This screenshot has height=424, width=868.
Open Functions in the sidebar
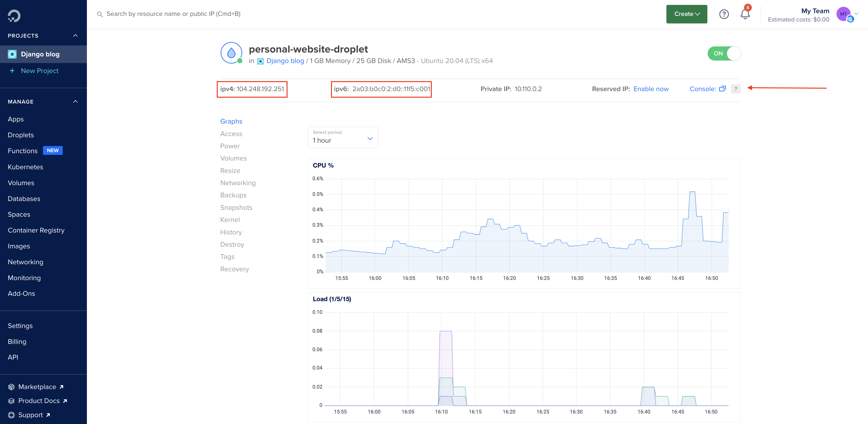22,151
